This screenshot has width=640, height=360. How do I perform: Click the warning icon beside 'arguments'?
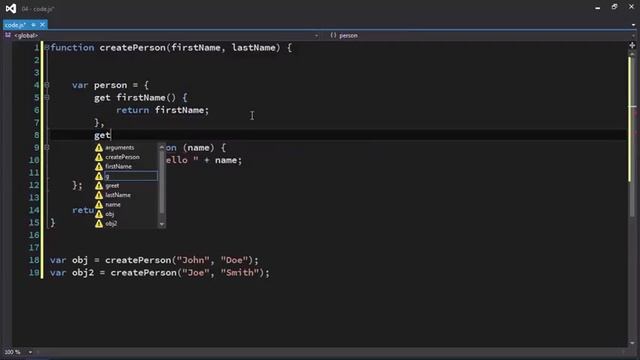click(99, 148)
